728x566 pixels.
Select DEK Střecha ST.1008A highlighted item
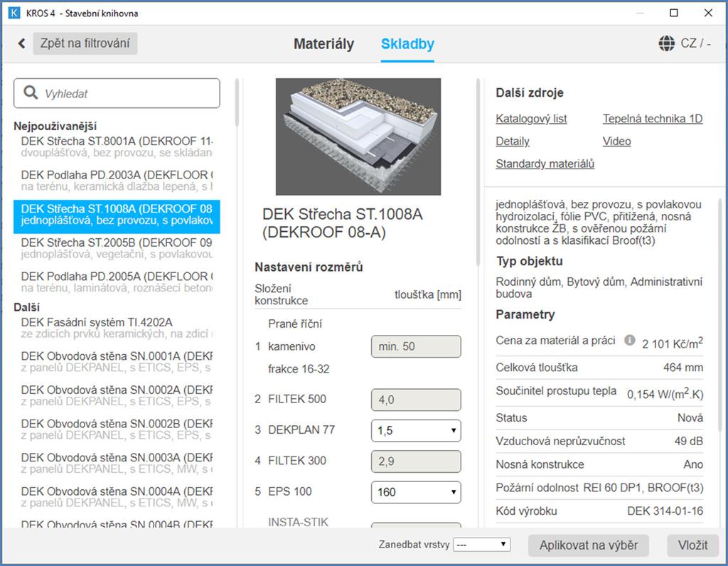coord(117,216)
